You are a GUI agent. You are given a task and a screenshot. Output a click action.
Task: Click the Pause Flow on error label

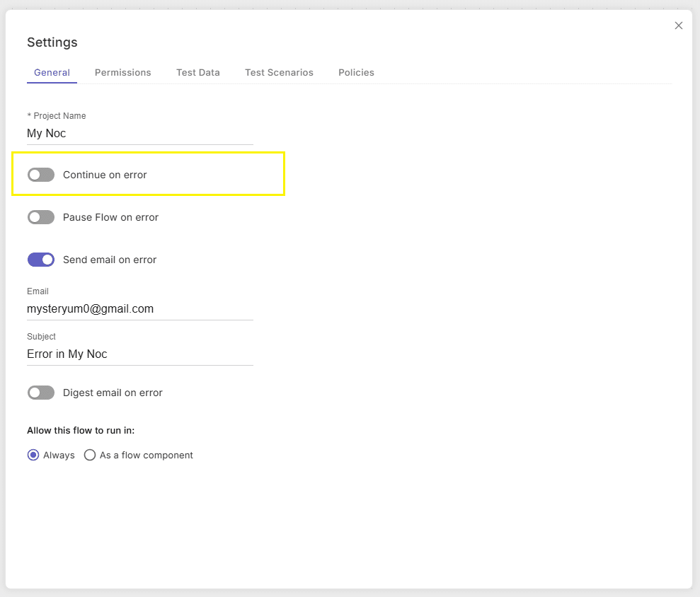(110, 217)
